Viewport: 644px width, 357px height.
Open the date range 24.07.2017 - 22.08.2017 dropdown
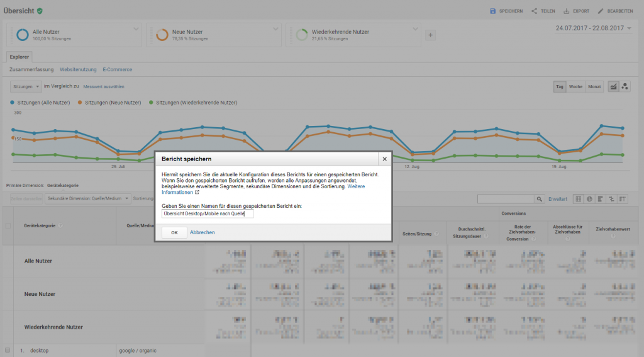[x=593, y=28]
